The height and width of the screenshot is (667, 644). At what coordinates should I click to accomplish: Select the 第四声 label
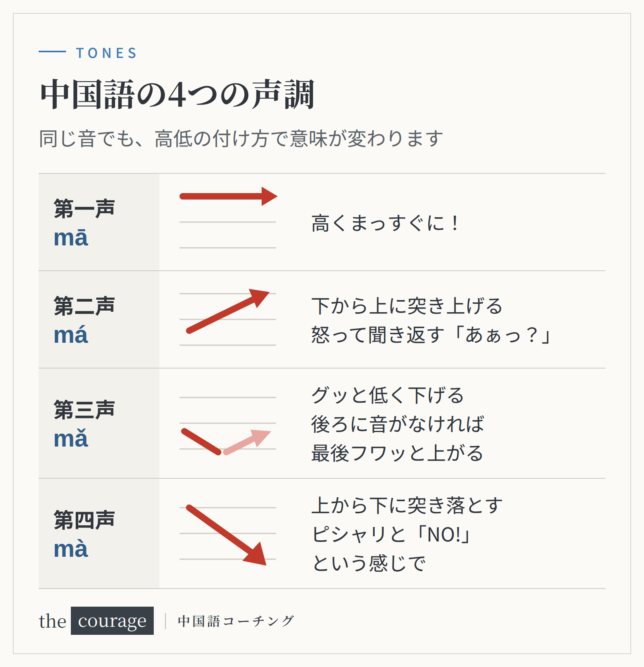85,520
